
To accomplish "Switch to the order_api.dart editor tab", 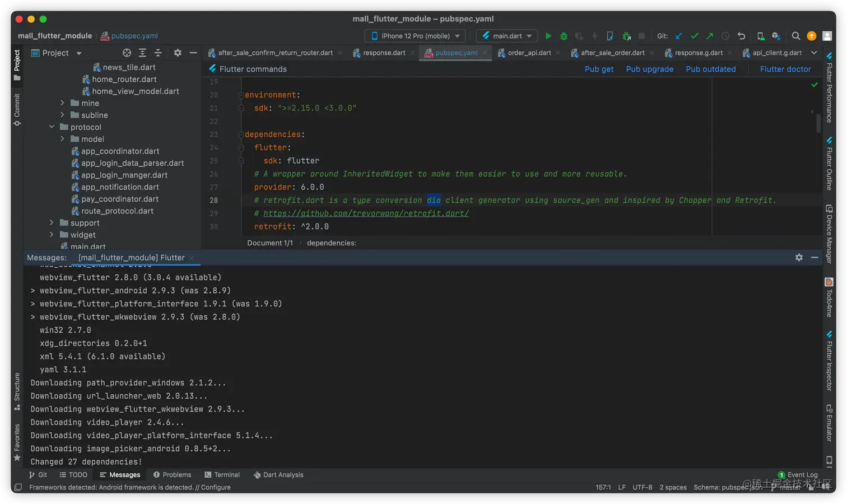I will pos(529,53).
